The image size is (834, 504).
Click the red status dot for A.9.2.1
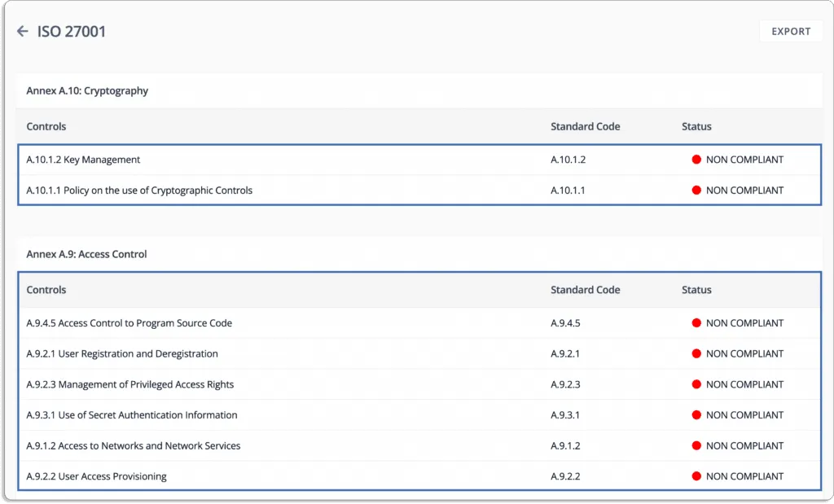tap(696, 354)
